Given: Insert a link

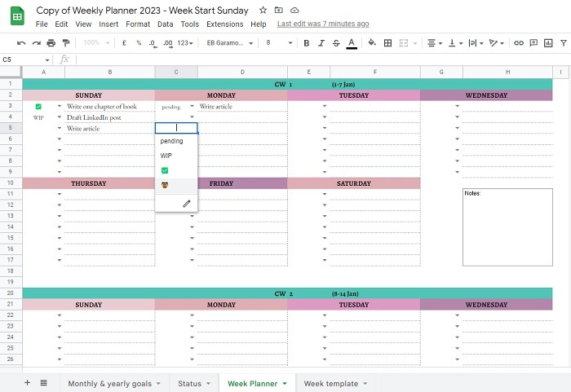Looking at the screenshot, I should 519,43.
